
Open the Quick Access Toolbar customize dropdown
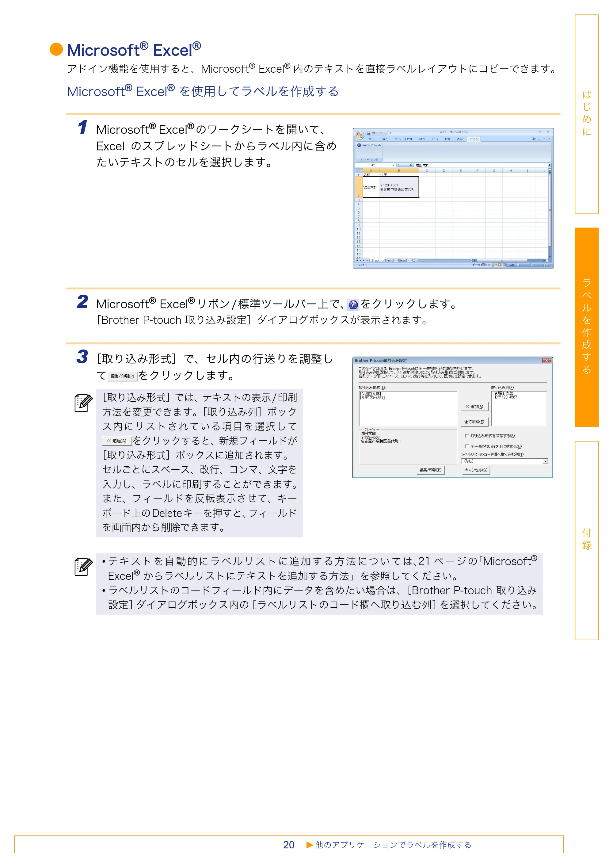pyautogui.click(x=390, y=133)
